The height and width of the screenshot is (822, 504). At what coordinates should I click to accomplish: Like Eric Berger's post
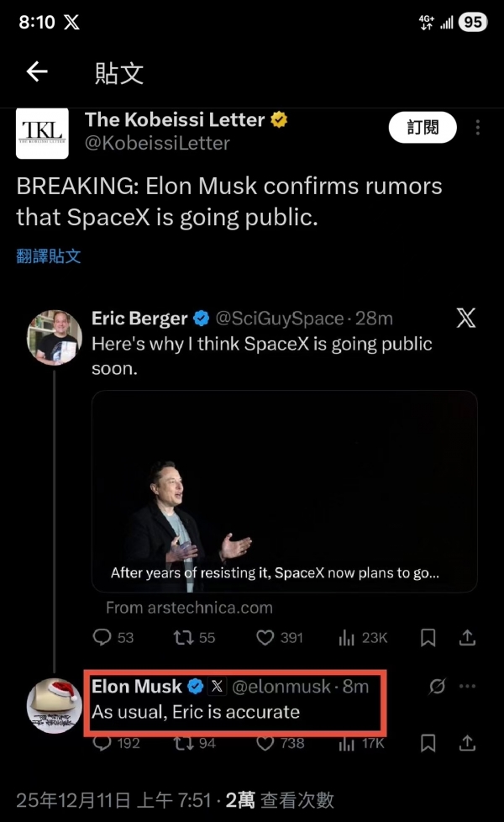(265, 638)
